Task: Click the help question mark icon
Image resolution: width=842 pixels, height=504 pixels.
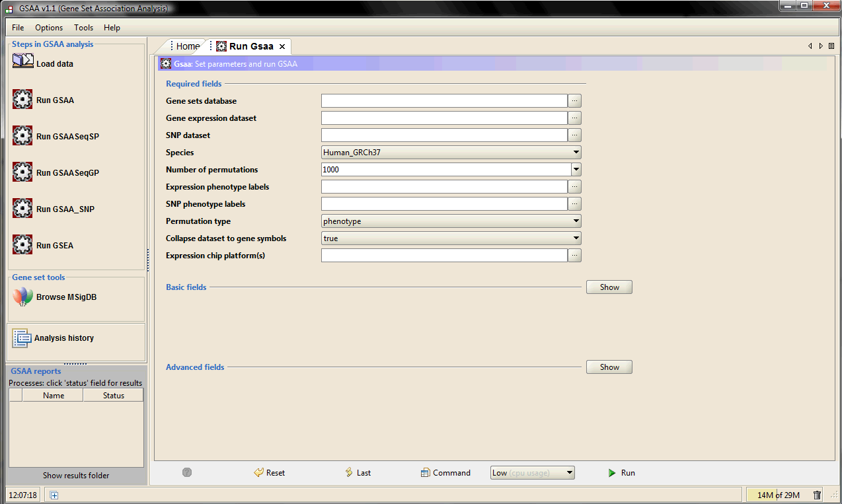Action: pos(187,472)
